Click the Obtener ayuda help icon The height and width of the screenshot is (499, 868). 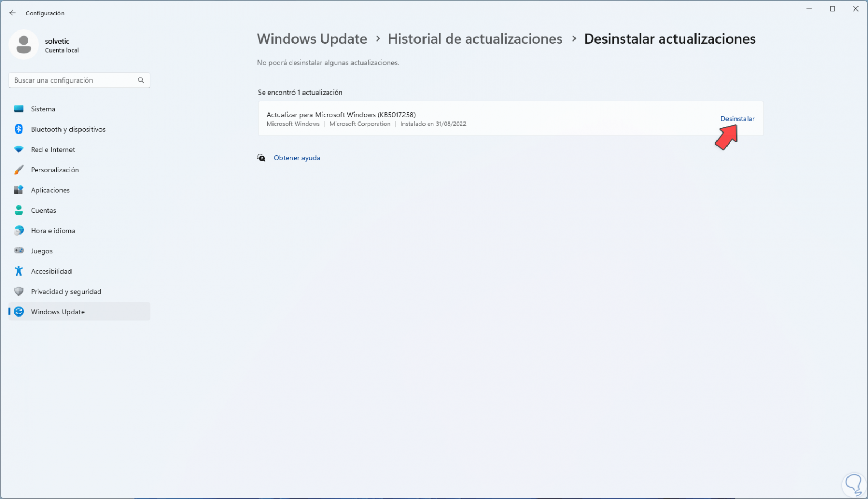(x=261, y=158)
